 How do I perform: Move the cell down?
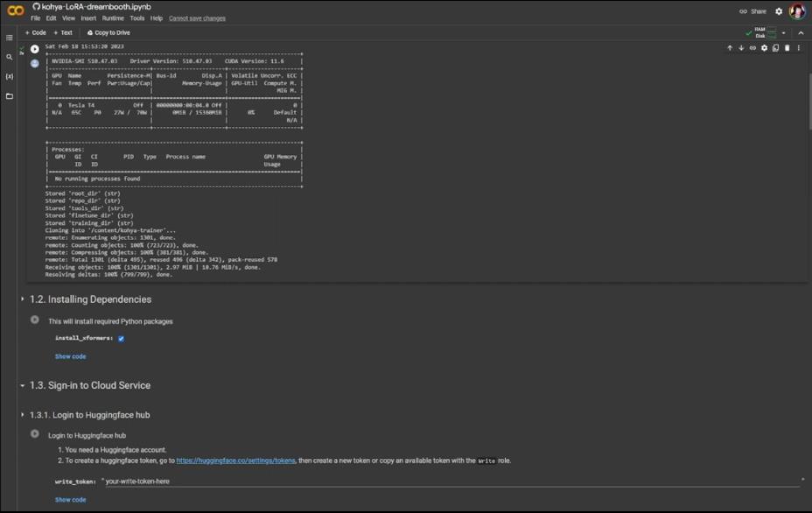741,48
